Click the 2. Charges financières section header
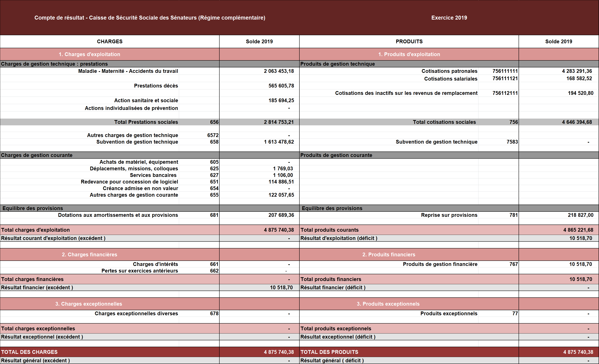The height and width of the screenshot is (364, 599). pos(89,254)
